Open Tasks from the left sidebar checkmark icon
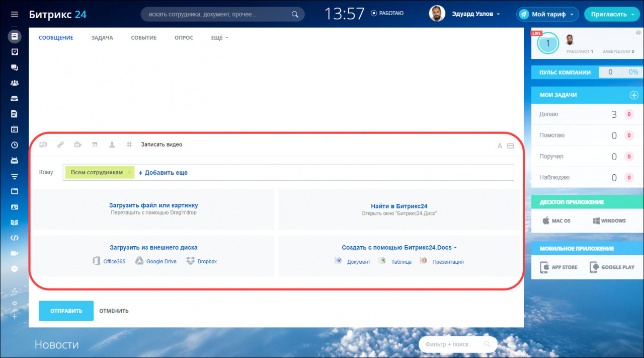644x358 pixels. (15, 52)
